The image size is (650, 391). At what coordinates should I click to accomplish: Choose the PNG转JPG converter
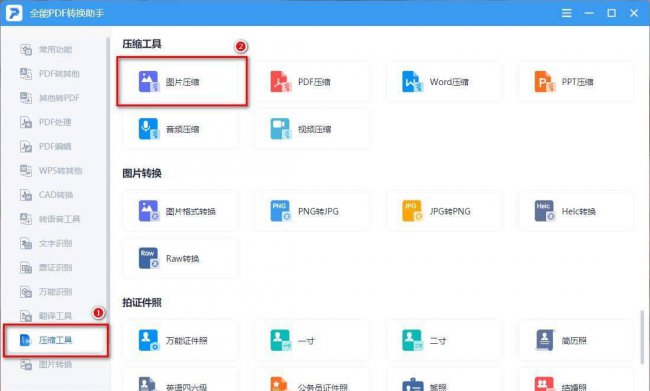click(x=312, y=211)
